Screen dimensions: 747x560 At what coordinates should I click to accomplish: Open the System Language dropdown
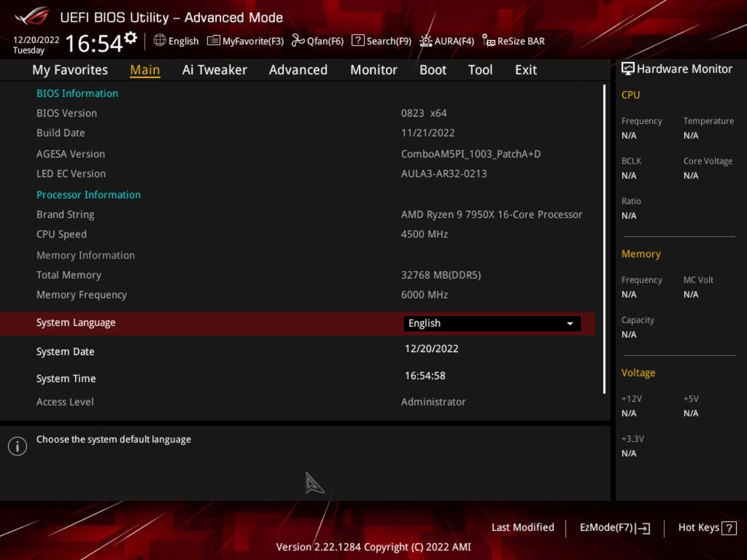[492, 323]
